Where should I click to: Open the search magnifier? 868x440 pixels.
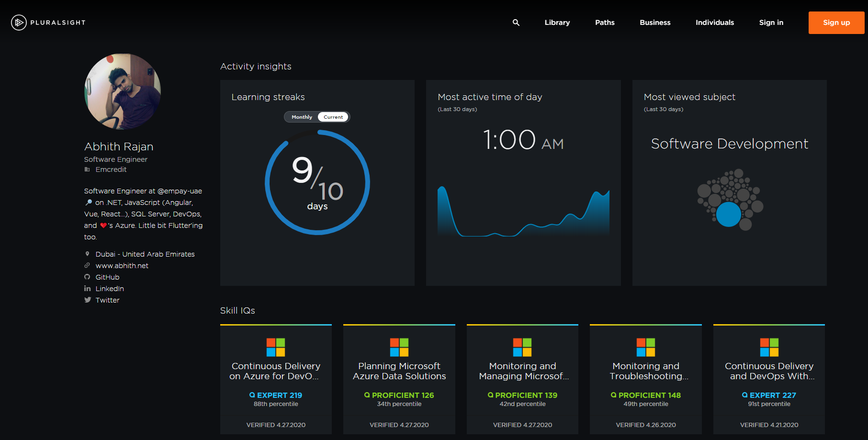tap(516, 23)
